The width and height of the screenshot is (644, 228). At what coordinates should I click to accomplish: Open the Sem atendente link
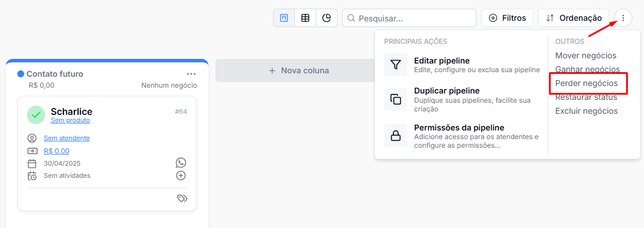point(67,139)
